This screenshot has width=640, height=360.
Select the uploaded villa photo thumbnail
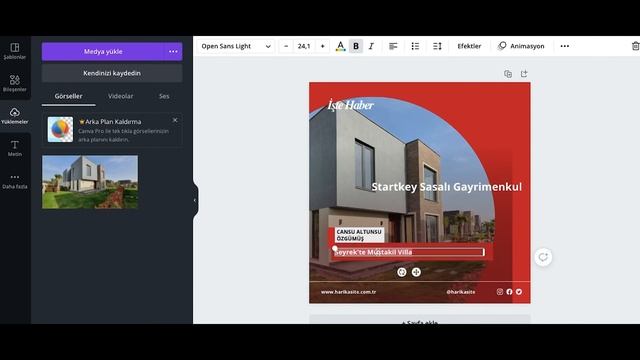coord(90,182)
